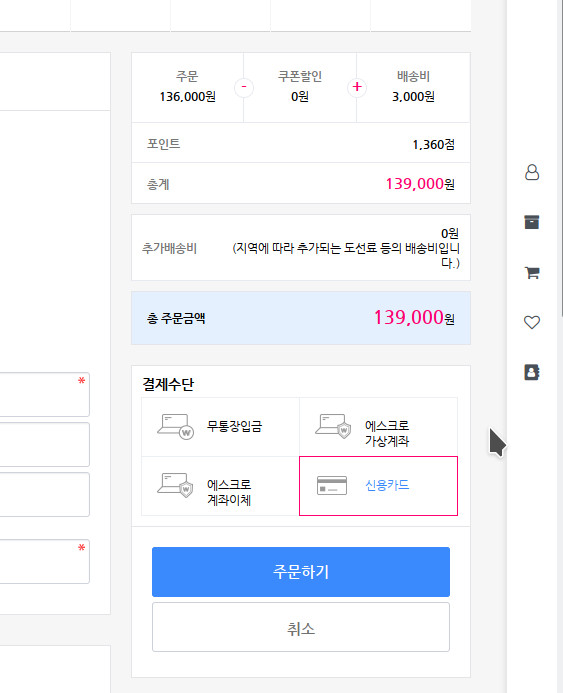Choose 에스크로 계좌이체 payment method

point(221,486)
